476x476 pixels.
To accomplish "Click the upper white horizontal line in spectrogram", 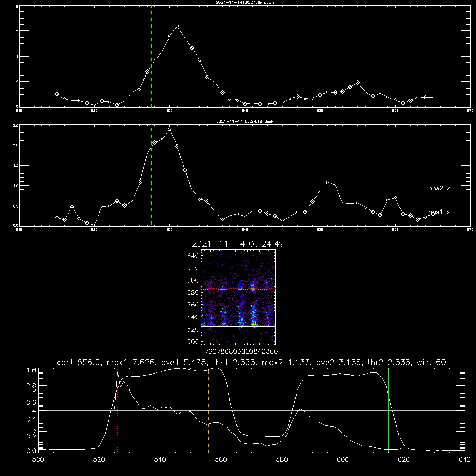I will (x=238, y=268).
